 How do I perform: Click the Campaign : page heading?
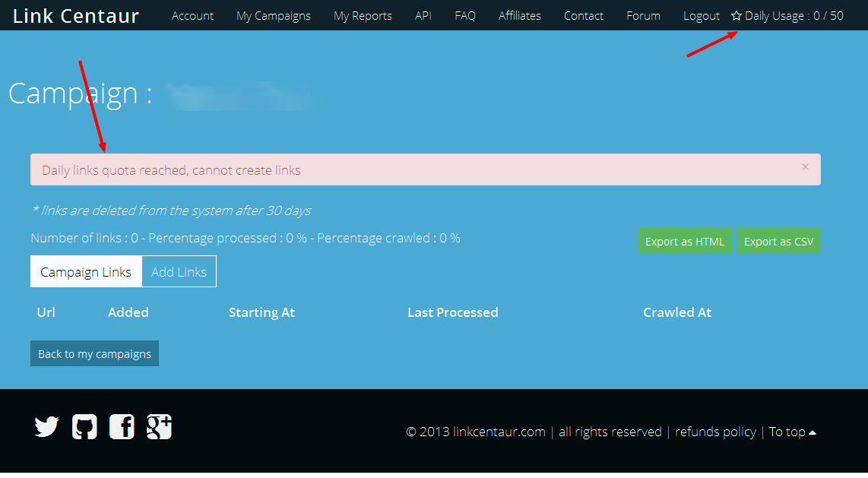(81, 93)
